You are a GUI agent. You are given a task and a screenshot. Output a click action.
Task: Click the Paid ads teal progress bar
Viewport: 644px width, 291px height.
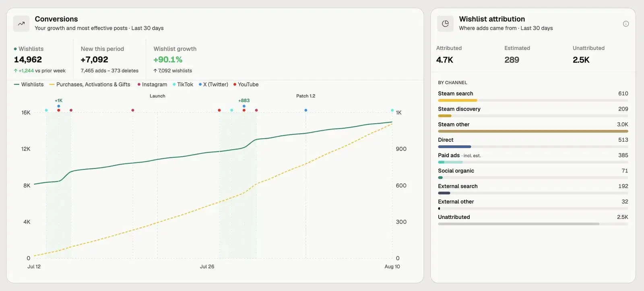tap(450, 162)
